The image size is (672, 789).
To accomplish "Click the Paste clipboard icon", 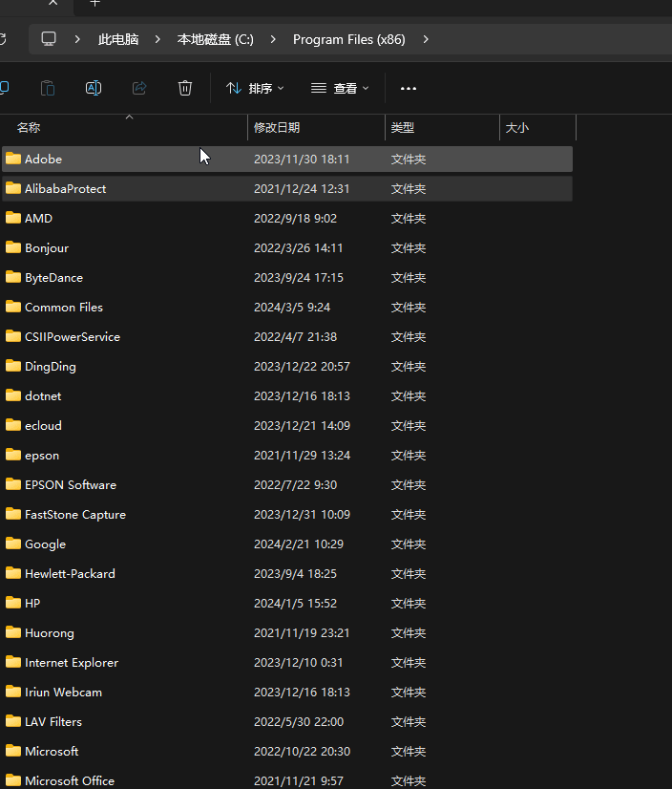I will tap(48, 88).
